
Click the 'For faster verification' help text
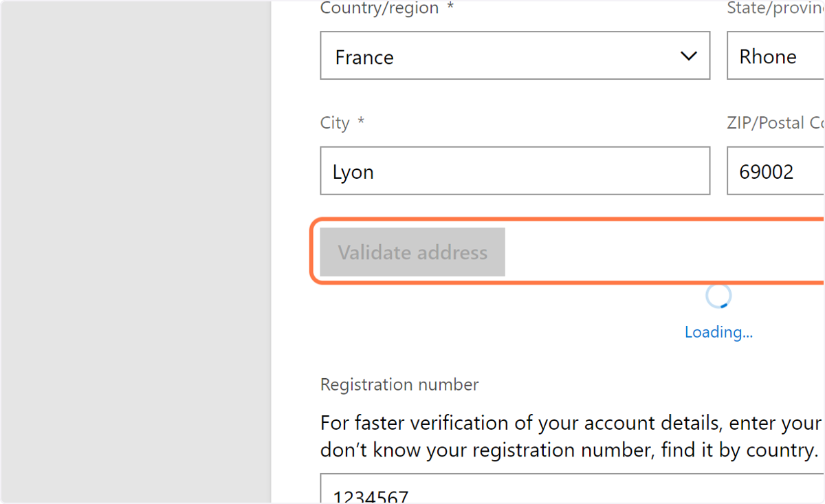(x=572, y=423)
